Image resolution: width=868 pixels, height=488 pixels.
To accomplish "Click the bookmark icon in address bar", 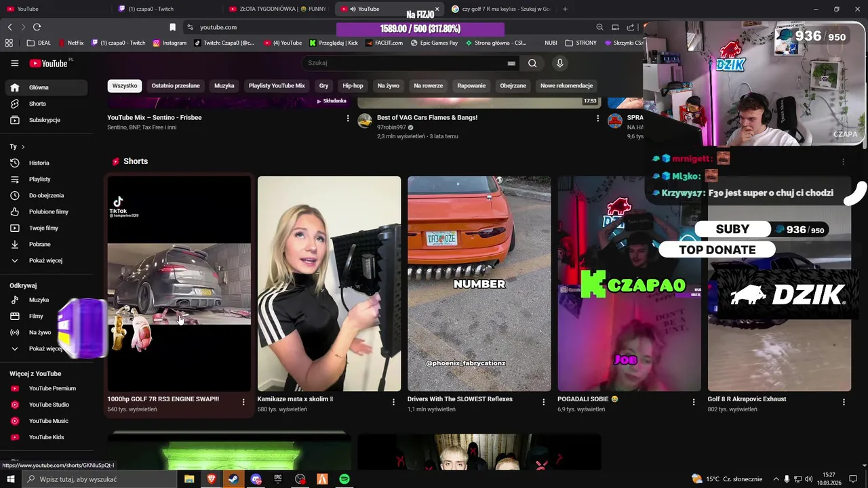I will (x=172, y=27).
